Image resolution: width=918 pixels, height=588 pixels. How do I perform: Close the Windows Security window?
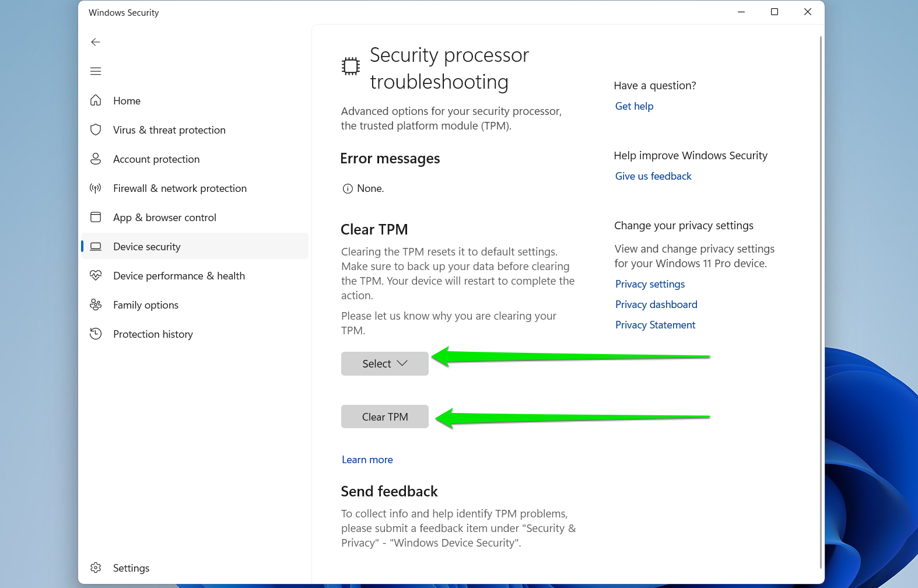(808, 12)
